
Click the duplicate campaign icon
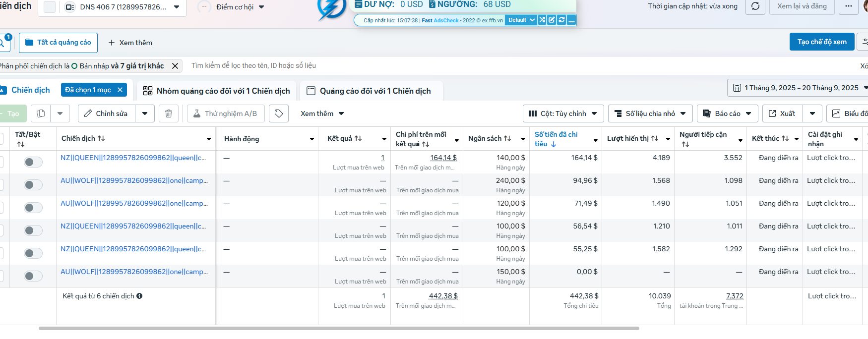coord(41,113)
